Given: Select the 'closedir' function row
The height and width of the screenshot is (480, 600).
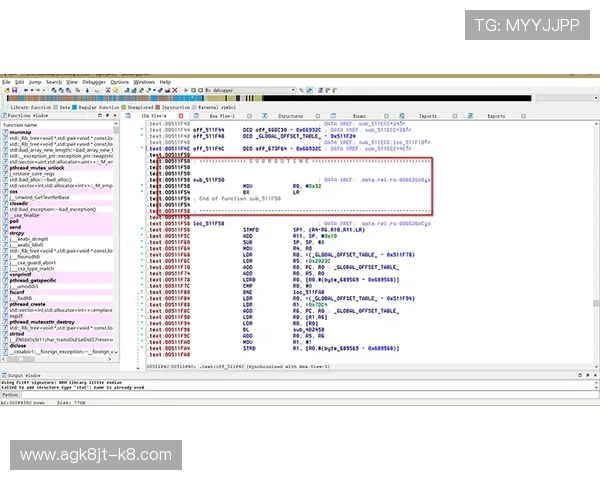Looking at the screenshot, I should (x=57, y=203).
